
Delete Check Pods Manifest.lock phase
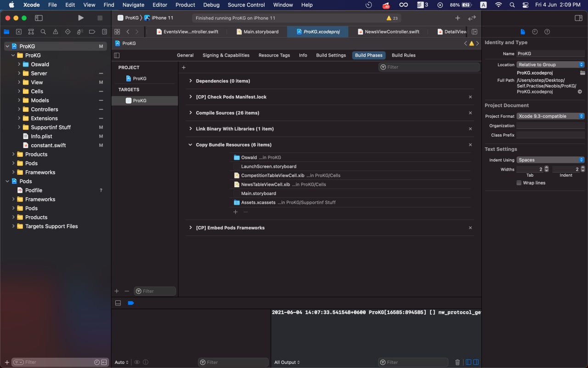pyautogui.click(x=470, y=97)
